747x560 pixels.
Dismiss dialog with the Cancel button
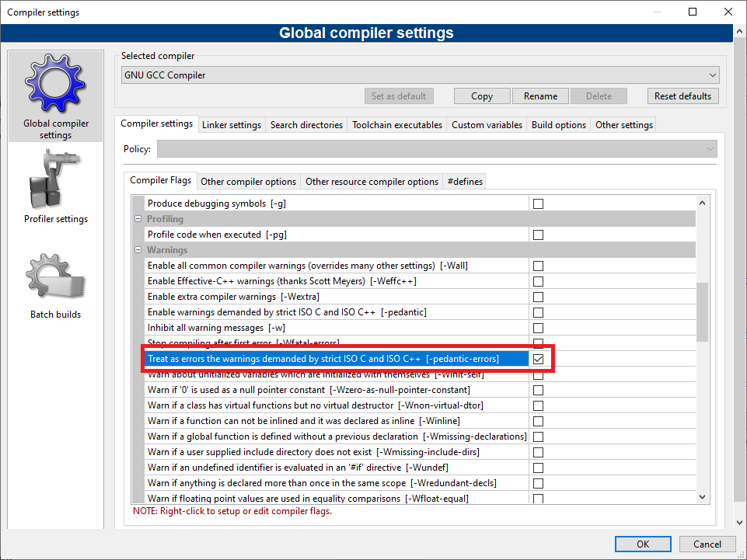707,544
